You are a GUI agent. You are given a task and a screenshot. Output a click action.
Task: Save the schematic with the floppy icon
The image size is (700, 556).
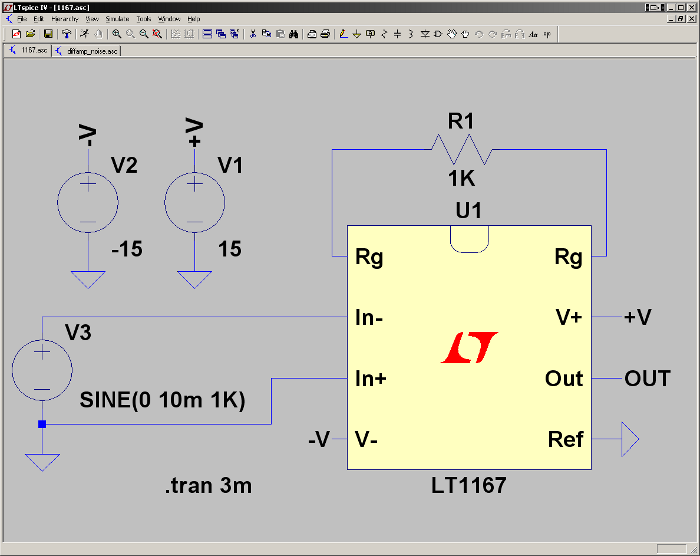pos(48,34)
